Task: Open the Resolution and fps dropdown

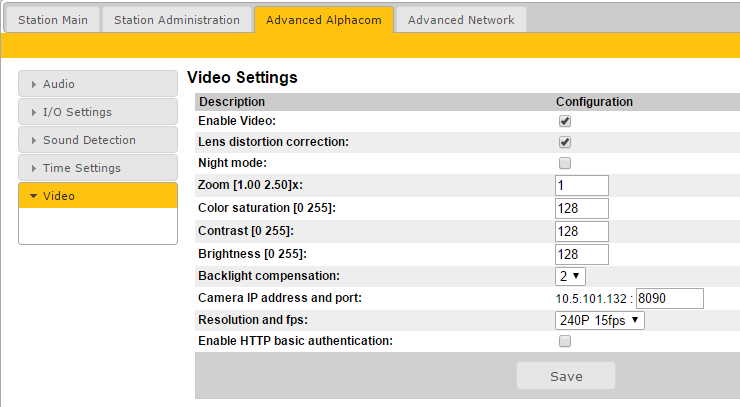Action: (600, 320)
